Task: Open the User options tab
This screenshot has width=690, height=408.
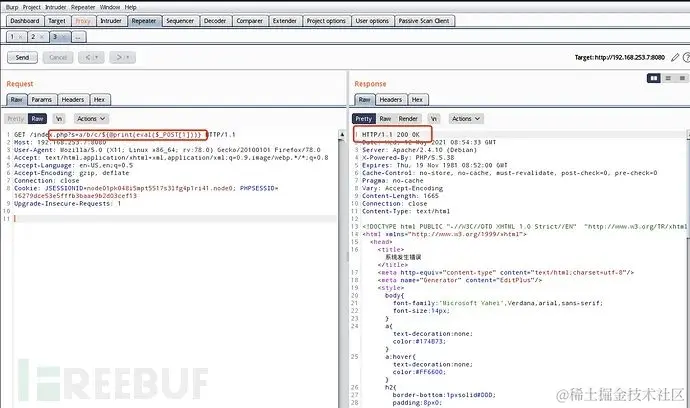Action: coord(372,21)
